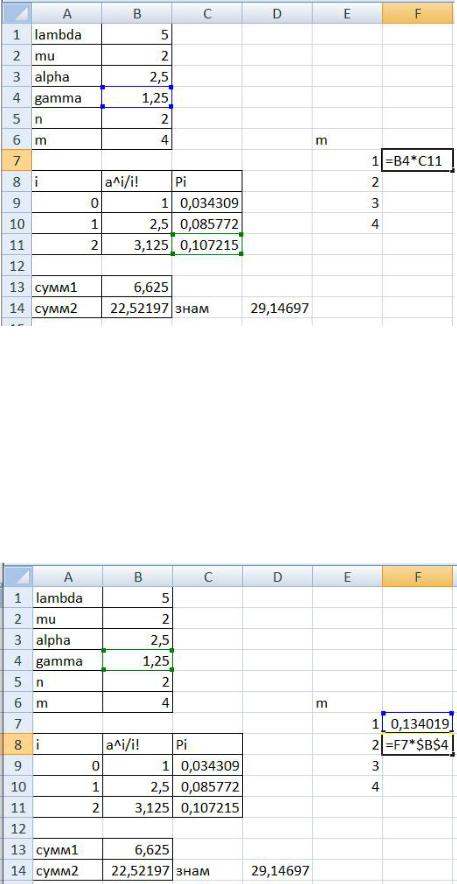Viewport: 457px width, 884px height.
Task: Select column B header in upper spreadsheet
Action: pyautogui.click(x=137, y=12)
